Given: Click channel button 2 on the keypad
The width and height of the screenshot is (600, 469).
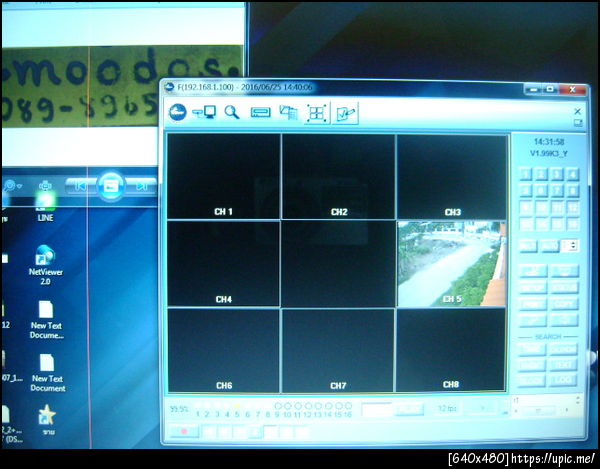Looking at the screenshot, I should click(x=541, y=174).
